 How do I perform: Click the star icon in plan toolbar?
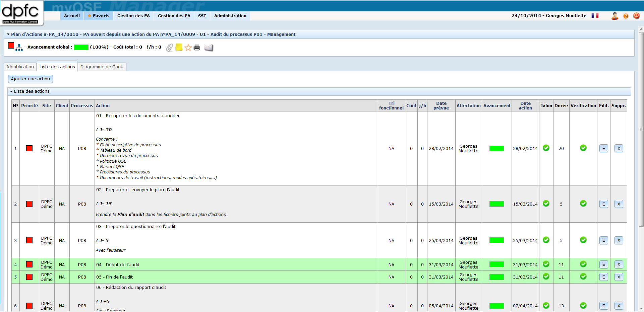[188, 48]
